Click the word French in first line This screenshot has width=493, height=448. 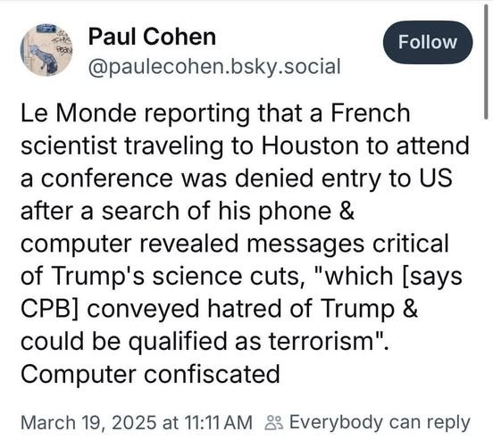[370, 113]
